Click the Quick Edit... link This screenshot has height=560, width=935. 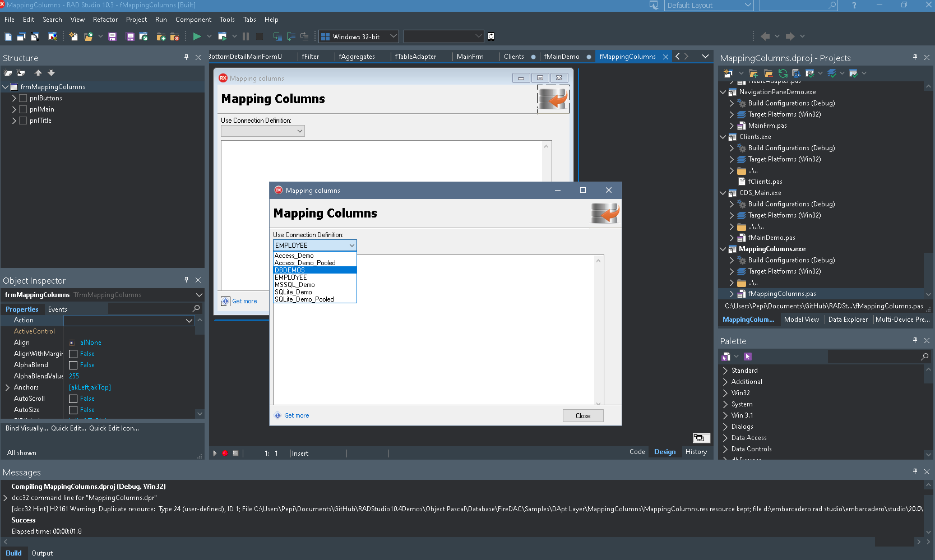tap(68, 428)
